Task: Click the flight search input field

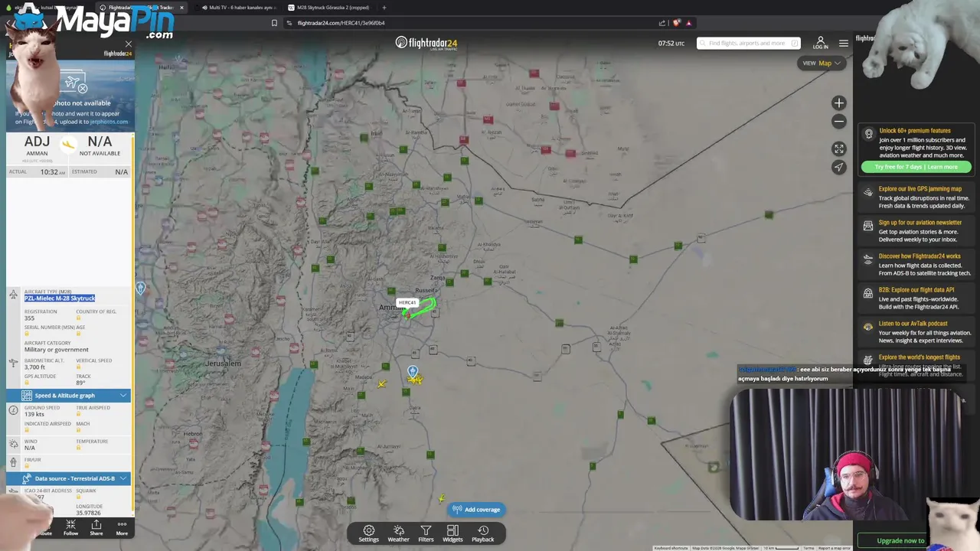Action: click(748, 43)
